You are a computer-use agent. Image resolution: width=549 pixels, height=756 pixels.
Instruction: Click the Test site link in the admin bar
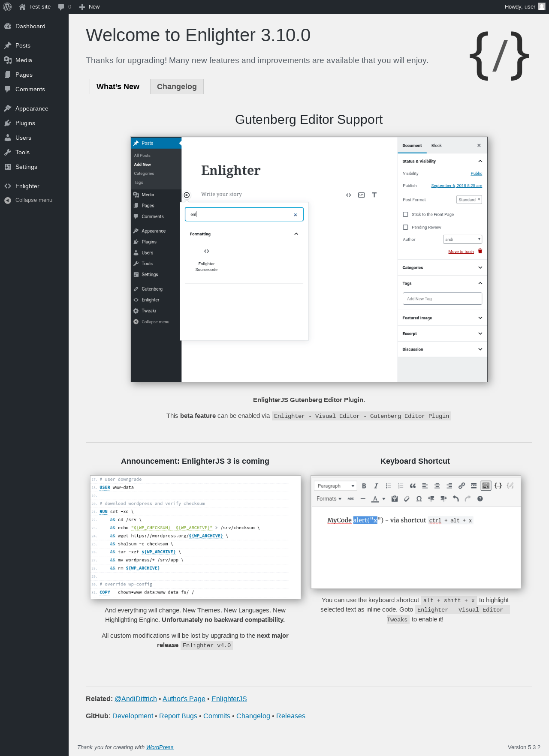tap(35, 7)
